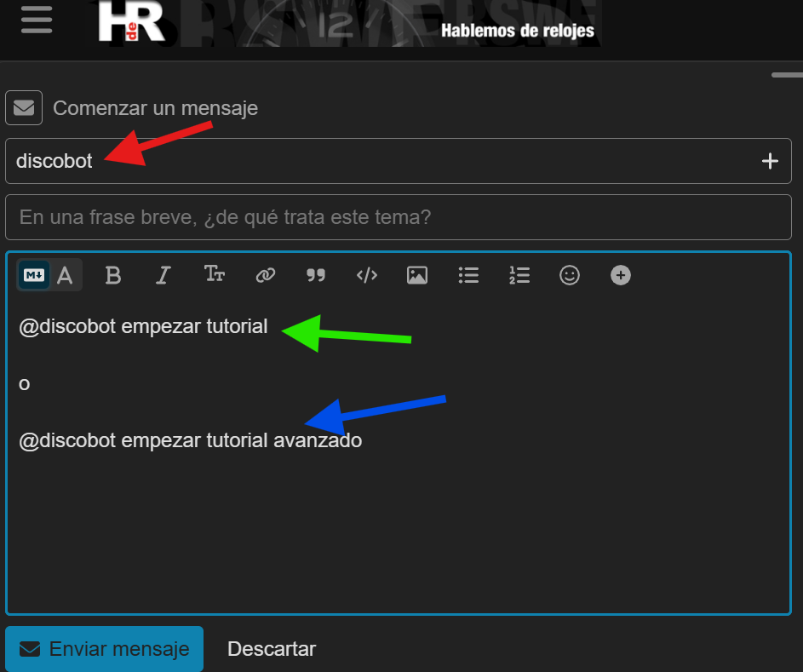Image resolution: width=803 pixels, height=672 pixels.
Task: Expand more toolbar options with plus
Action: click(x=621, y=275)
